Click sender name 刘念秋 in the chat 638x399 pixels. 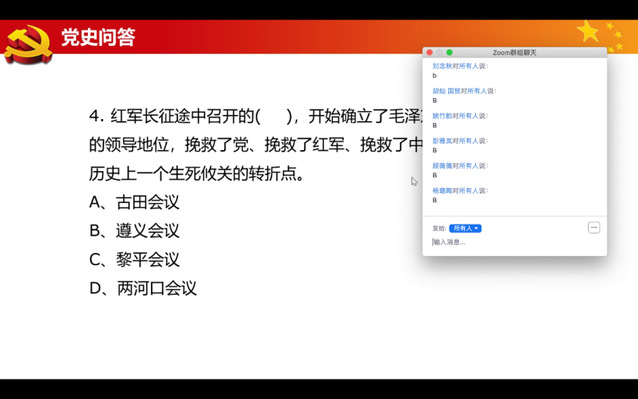click(x=442, y=66)
